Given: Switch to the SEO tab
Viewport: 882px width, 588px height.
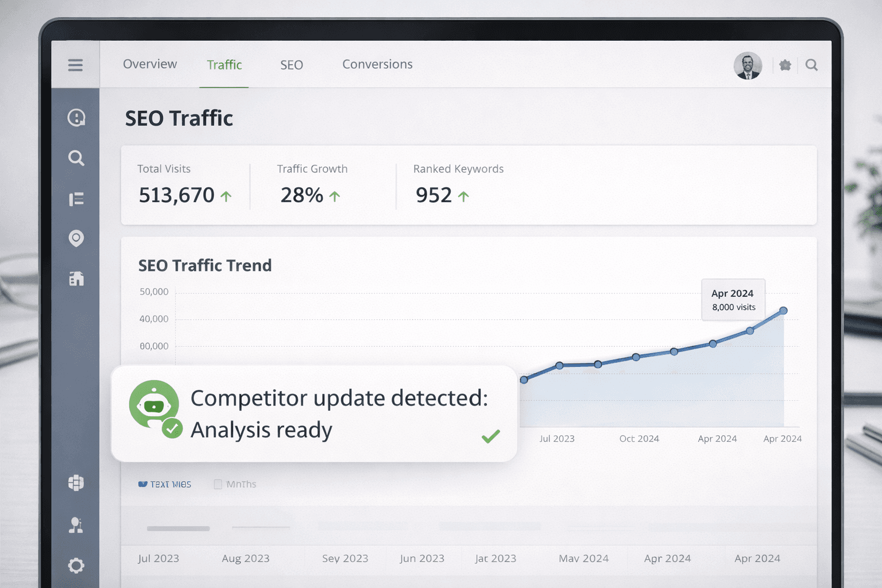Looking at the screenshot, I should pos(291,65).
